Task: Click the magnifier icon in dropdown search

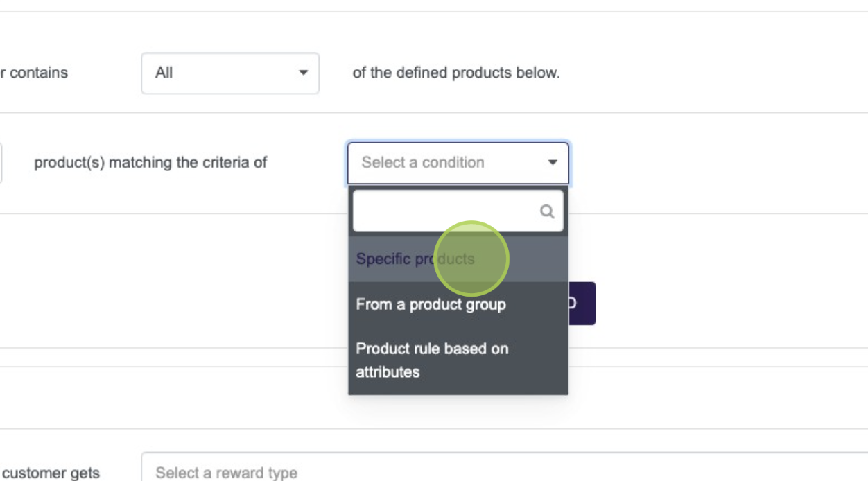Action: coord(547,212)
